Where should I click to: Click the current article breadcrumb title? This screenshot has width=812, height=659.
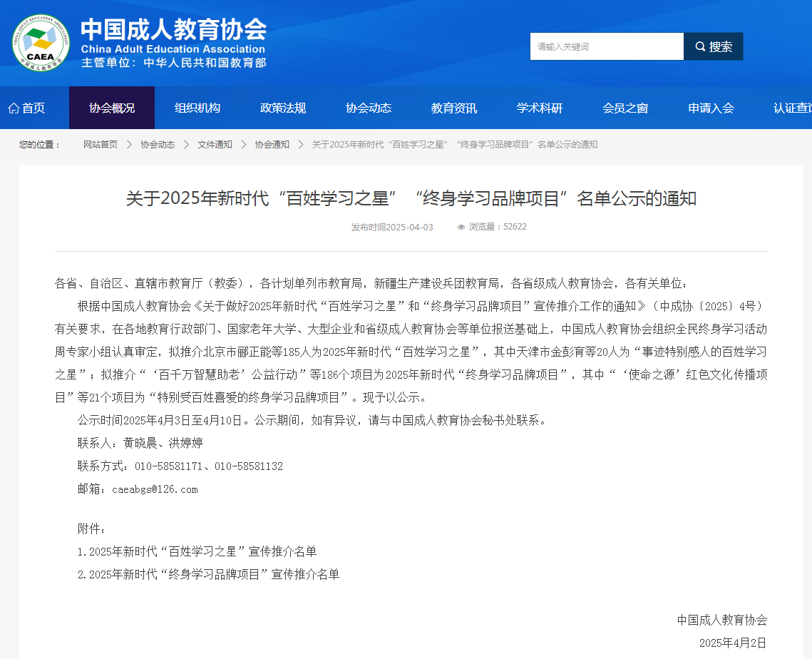455,145
